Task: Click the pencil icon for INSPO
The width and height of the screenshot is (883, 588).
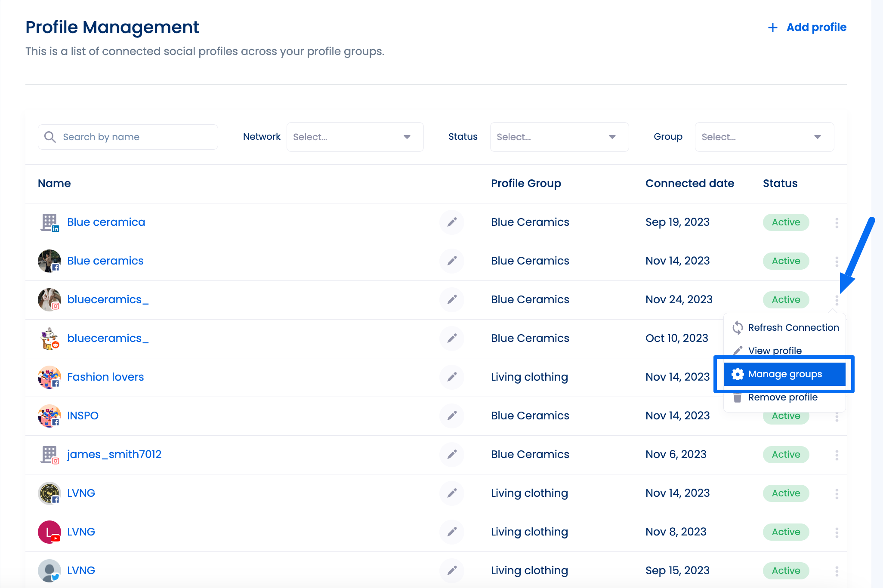Action: (451, 416)
